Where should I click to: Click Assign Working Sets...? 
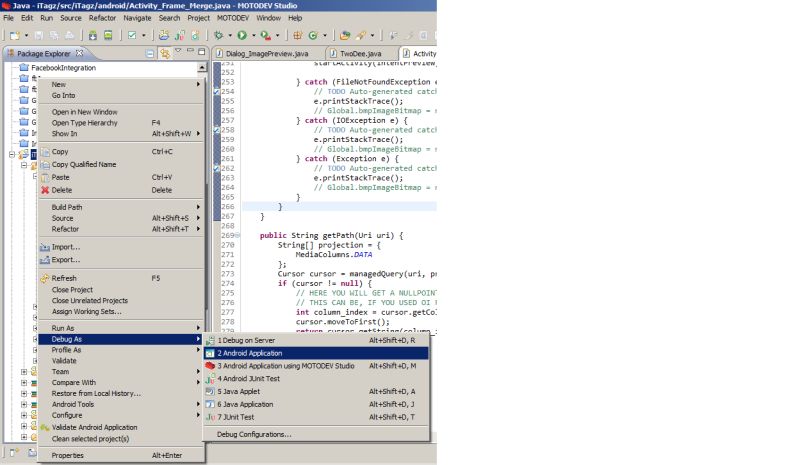pos(121,311)
